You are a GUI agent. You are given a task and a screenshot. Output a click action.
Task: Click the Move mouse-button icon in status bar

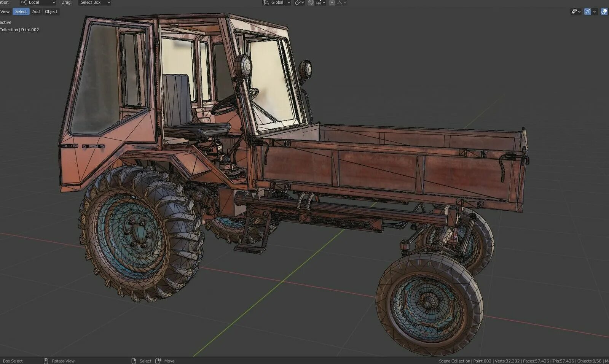pyautogui.click(x=158, y=361)
